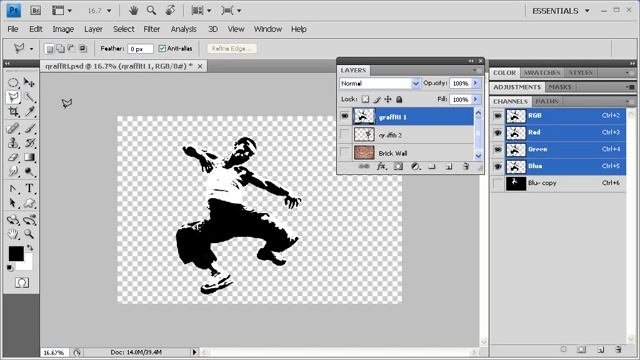Viewport: 640px width, 360px height.
Task: Uncheck the Anti-alias checkbox
Action: (162, 49)
